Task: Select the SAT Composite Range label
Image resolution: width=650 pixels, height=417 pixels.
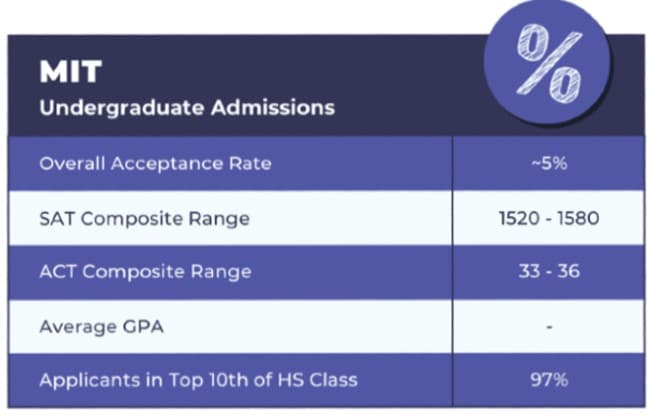Action: (x=144, y=218)
